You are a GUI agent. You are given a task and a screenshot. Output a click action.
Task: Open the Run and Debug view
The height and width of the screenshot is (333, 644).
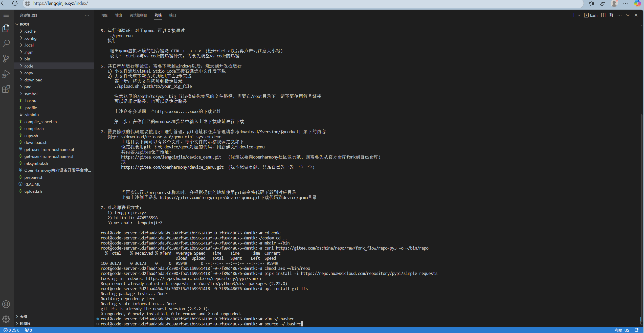tap(6, 74)
